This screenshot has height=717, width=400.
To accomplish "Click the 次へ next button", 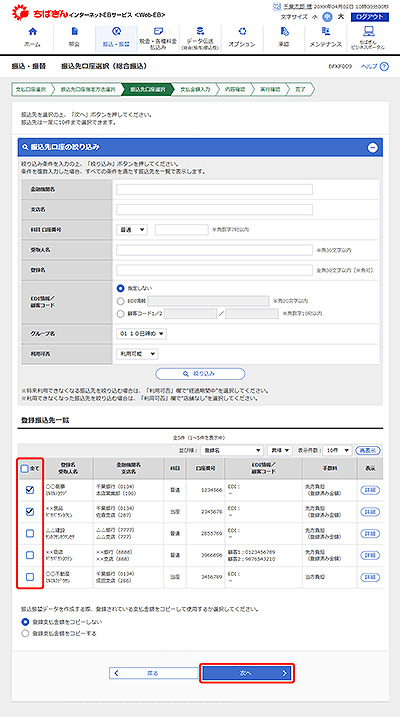I will (x=247, y=673).
